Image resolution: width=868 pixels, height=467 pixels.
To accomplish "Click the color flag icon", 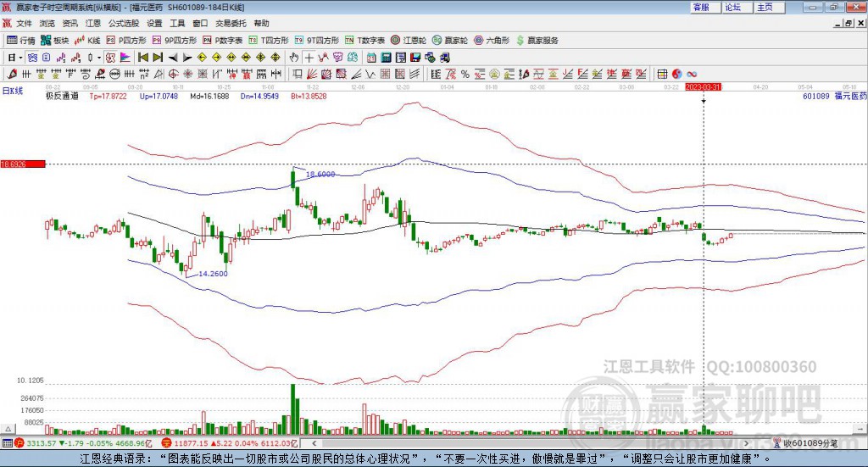I will tap(125, 58).
